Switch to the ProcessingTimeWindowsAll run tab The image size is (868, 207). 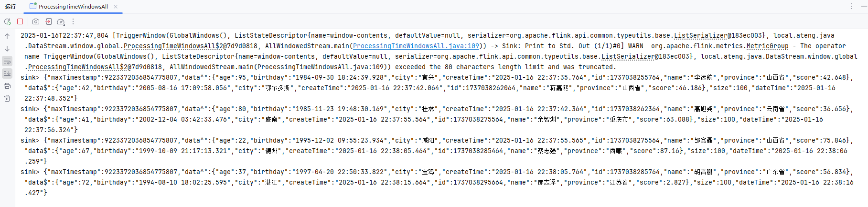tap(73, 7)
